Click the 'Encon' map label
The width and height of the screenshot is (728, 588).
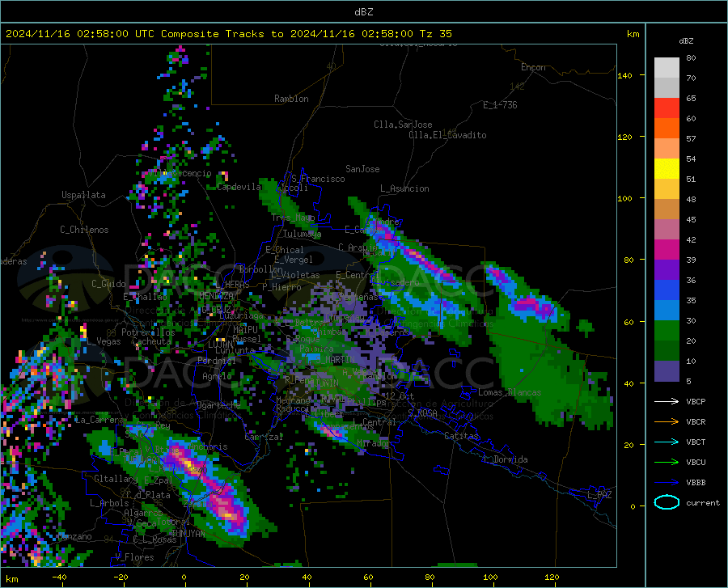533,67
